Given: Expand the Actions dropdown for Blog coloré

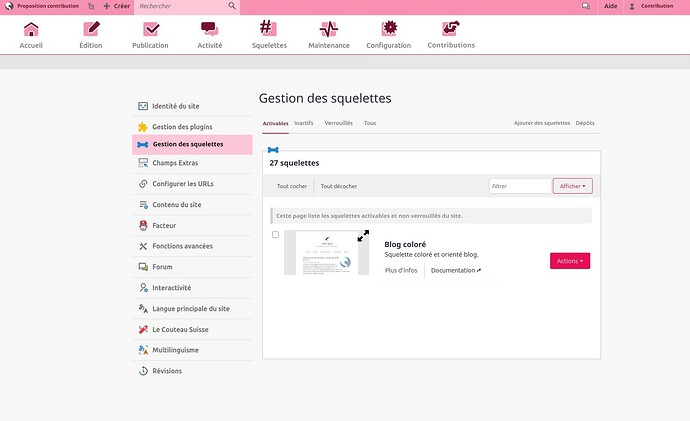Looking at the screenshot, I should 569,260.
